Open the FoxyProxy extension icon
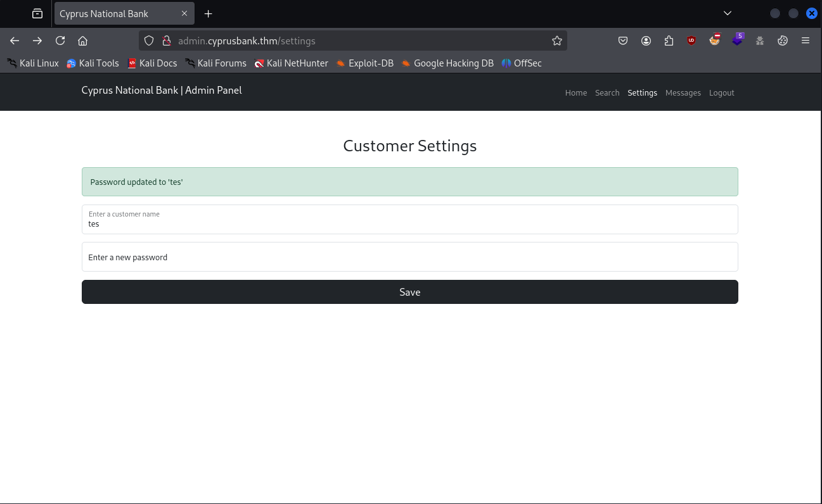 pos(714,40)
